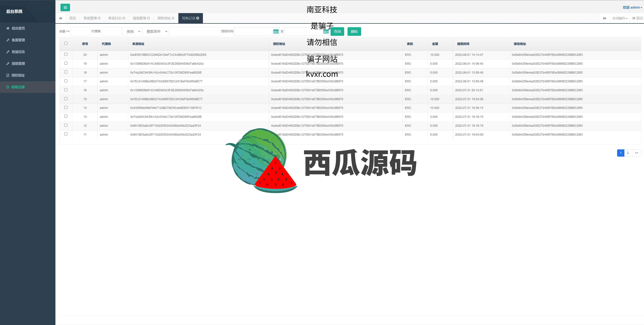644x325 pixels.
Task: Check the checkbox for row 16
Action: [x=66, y=90]
